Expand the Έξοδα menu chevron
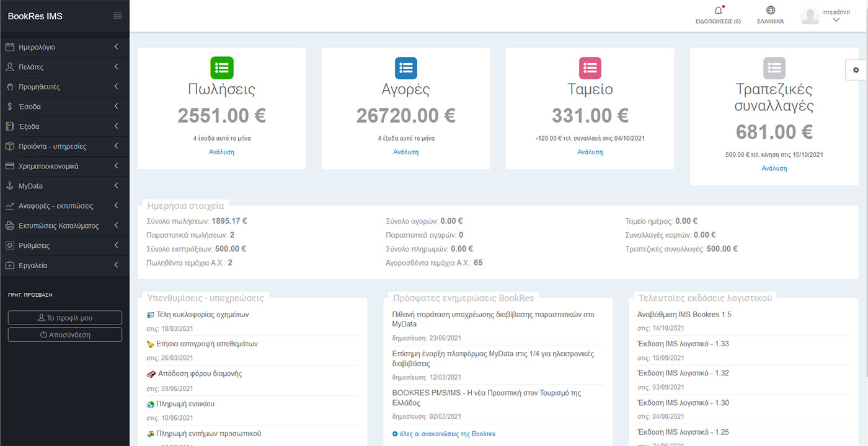This screenshot has height=446, width=868. coord(117,126)
